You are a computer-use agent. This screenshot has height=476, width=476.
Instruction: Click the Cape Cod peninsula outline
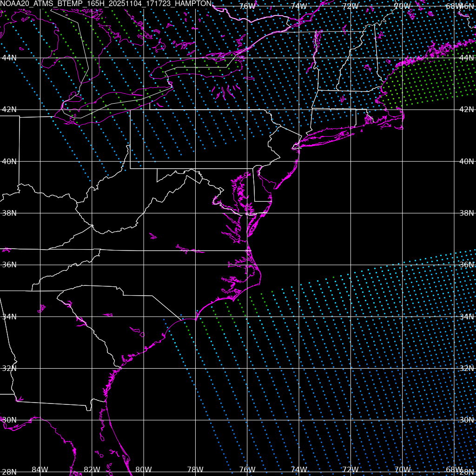pyautogui.click(x=400, y=116)
